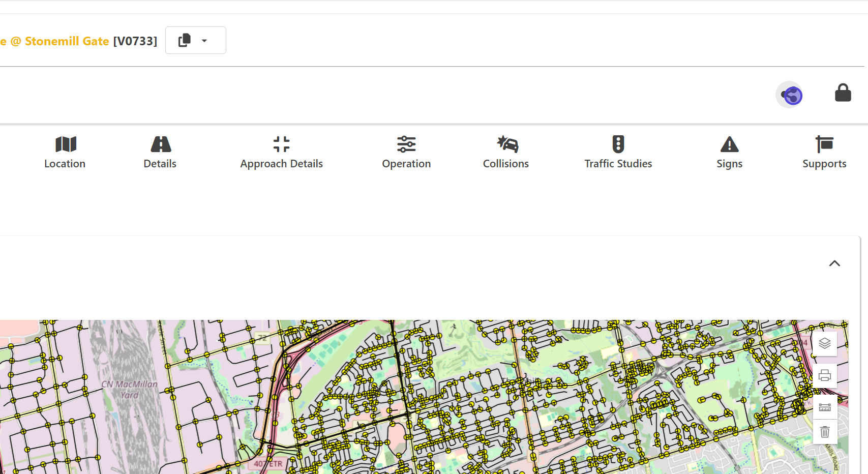
Task: Print the map with the printer button
Action: pos(825,376)
